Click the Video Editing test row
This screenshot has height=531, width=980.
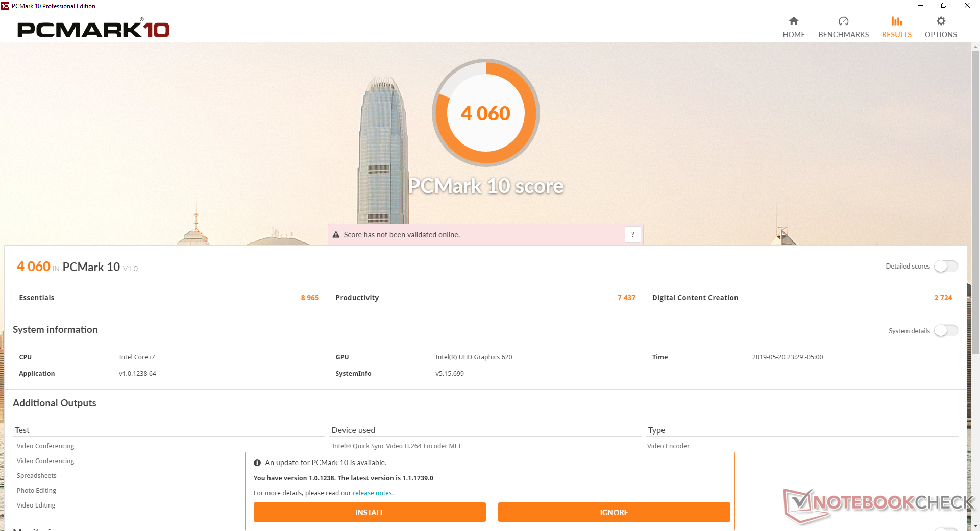[36, 505]
